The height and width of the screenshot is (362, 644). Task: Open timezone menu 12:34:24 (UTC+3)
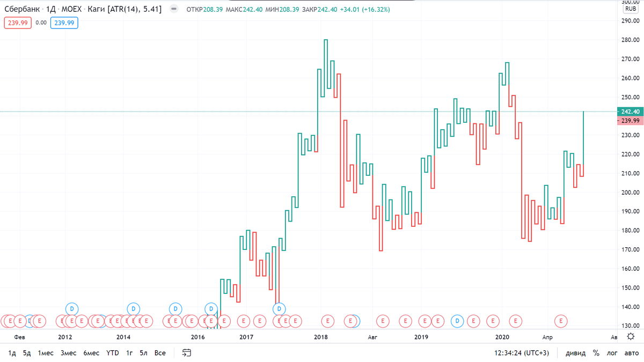coord(522,353)
